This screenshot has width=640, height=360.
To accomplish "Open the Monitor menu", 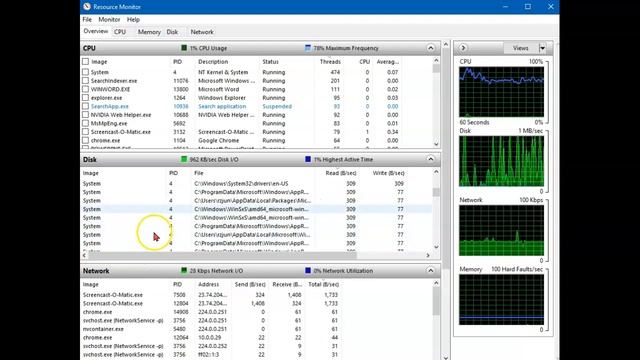I will [109, 19].
